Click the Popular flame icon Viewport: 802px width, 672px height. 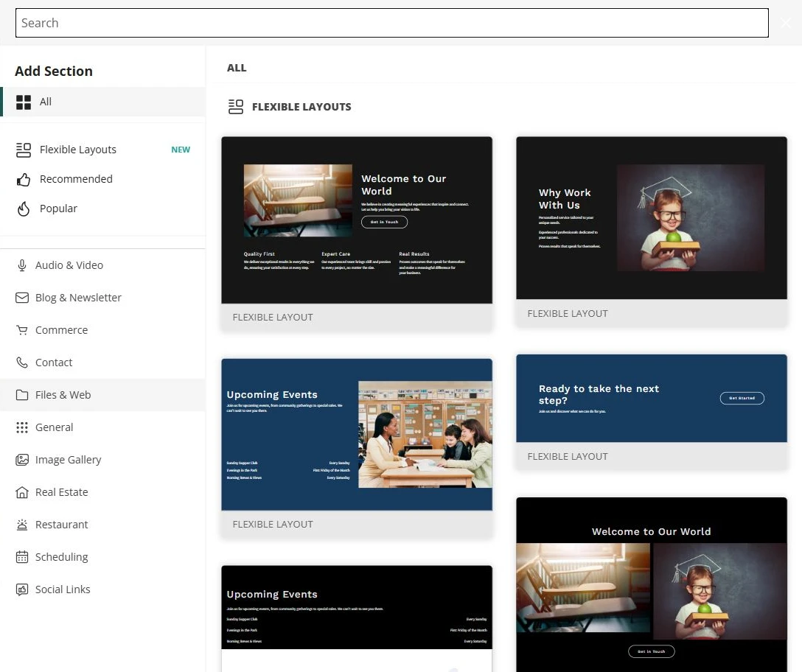[x=23, y=209]
